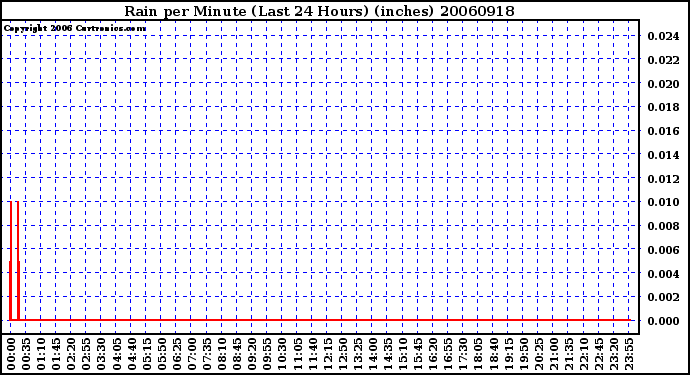
Task: Click the 15:10 time label
Action: (403, 354)
